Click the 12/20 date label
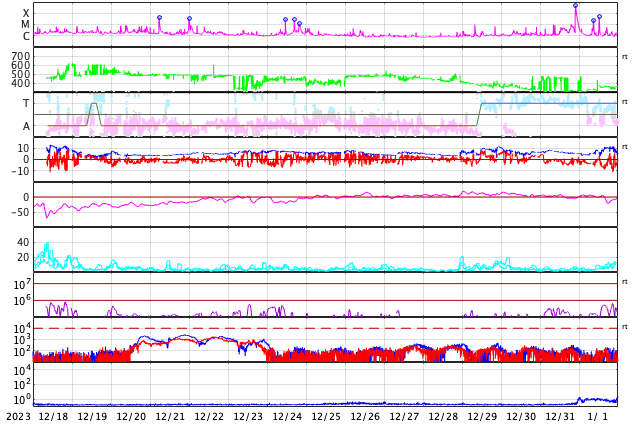 coord(131,416)
